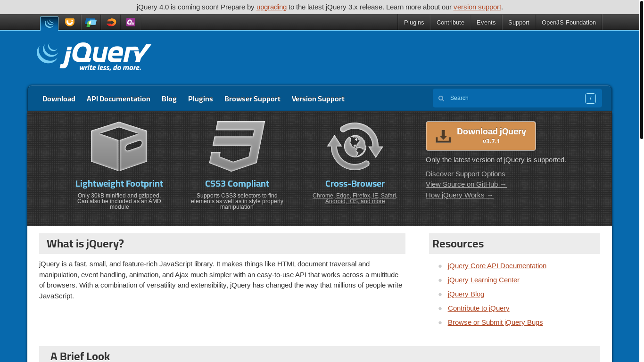This screenshot has height=362, width=644.
Task: Open the Contribute top menu item
Action: pyautogui.click(x=450, y=22)
